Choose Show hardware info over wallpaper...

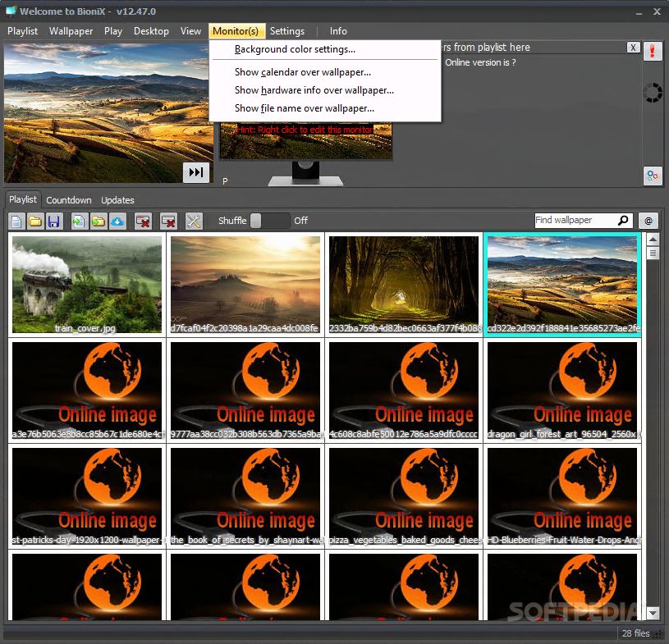(x=325, y=90)
